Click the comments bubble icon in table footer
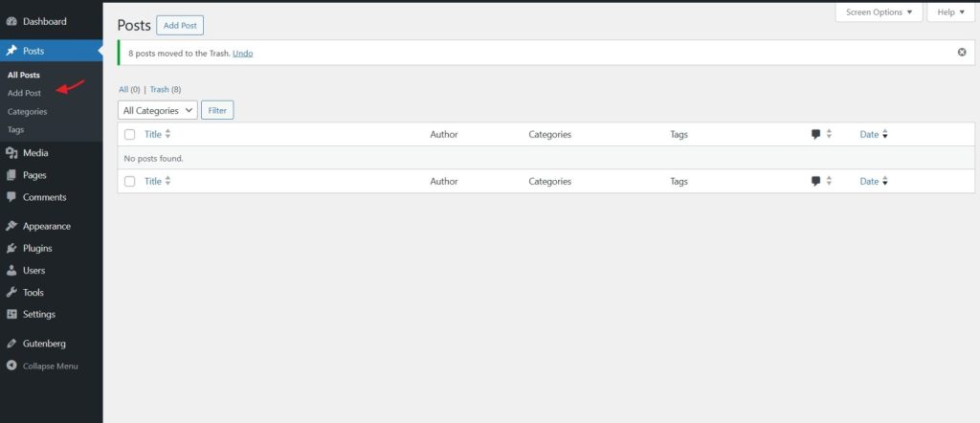Image resolution: width=980 pixels, height=423 pixels. pyautogui.click(x=815, y=181)
